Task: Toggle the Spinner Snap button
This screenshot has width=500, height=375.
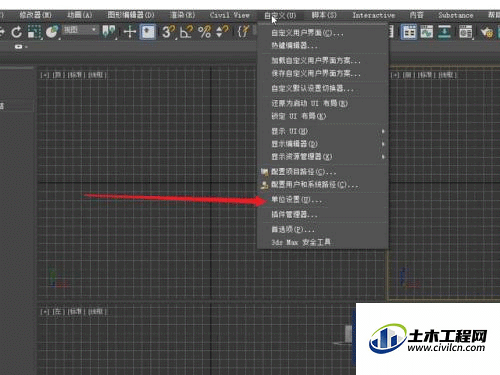Action: [222, 32]
